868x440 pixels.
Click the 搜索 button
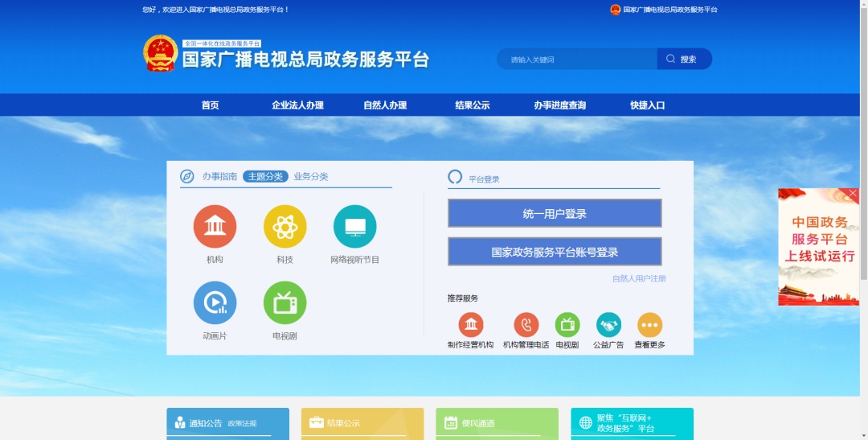(684, 59)
